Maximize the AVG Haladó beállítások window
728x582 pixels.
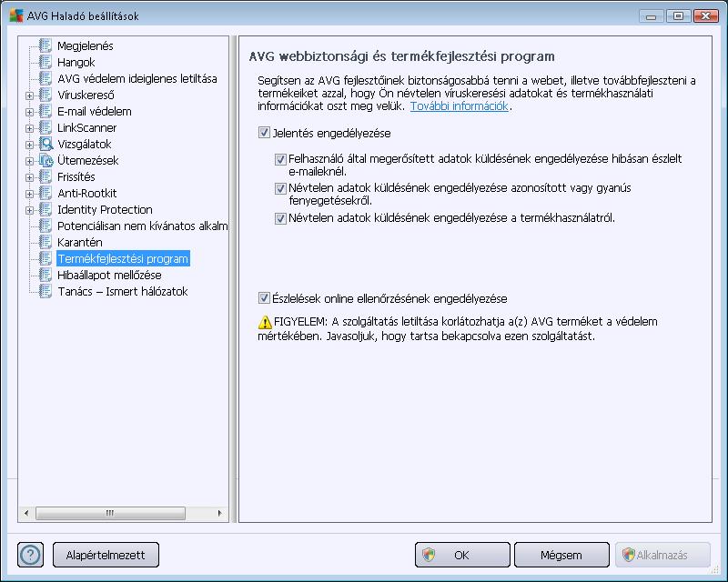pos(678,16)
